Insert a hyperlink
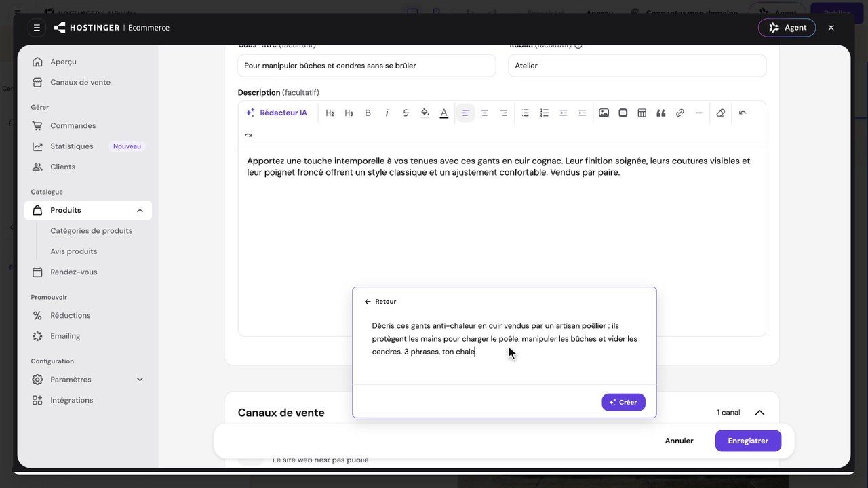 680,113
